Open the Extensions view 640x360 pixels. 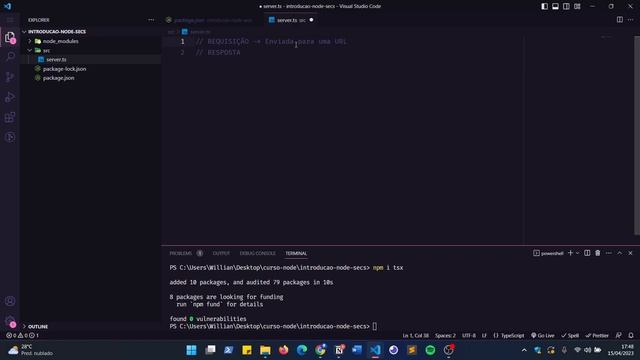click(x=10, y=118)
